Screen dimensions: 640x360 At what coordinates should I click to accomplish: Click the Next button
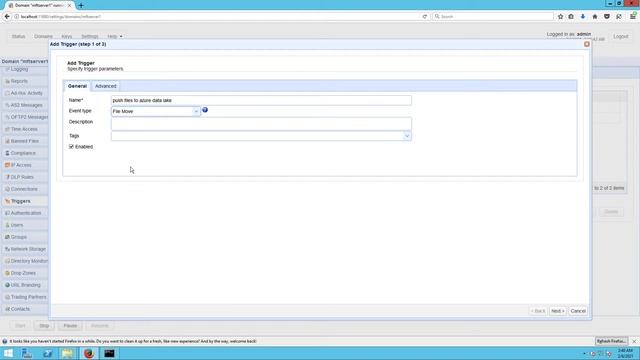558,311
